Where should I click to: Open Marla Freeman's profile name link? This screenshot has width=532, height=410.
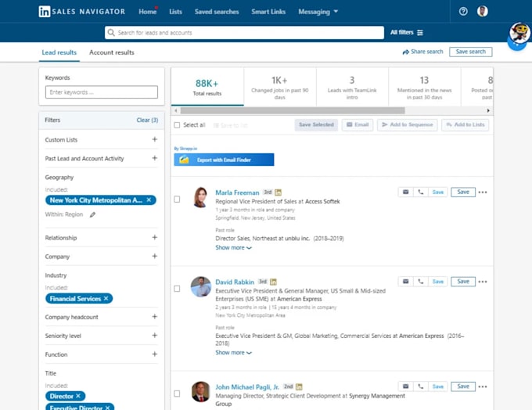click(237, 192)
